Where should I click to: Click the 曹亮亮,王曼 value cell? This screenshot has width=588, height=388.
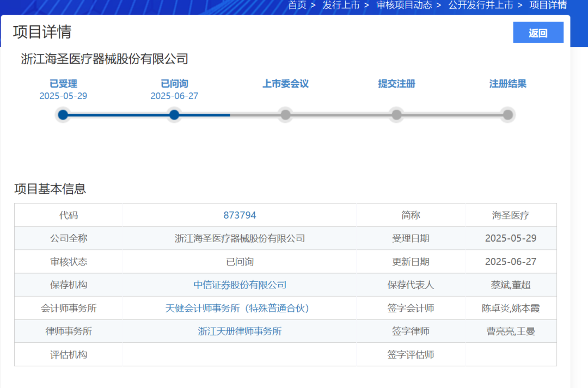pos(511,331)
